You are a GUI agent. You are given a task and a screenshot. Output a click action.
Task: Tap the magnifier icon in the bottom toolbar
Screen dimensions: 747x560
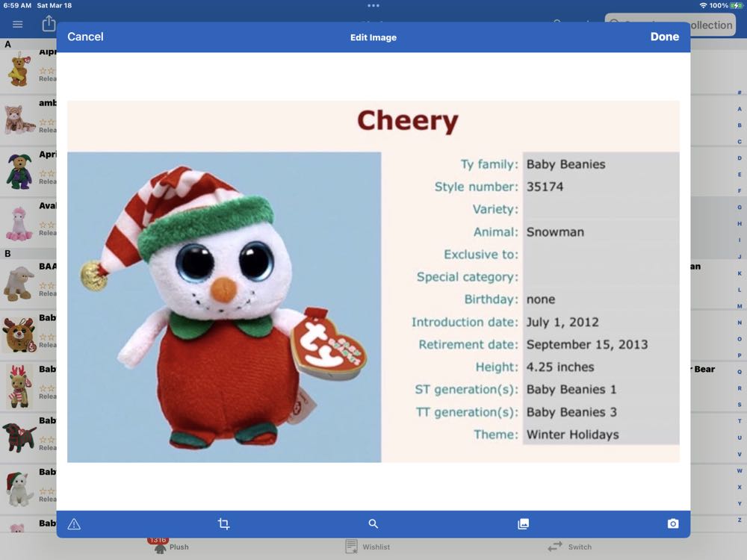373,524
